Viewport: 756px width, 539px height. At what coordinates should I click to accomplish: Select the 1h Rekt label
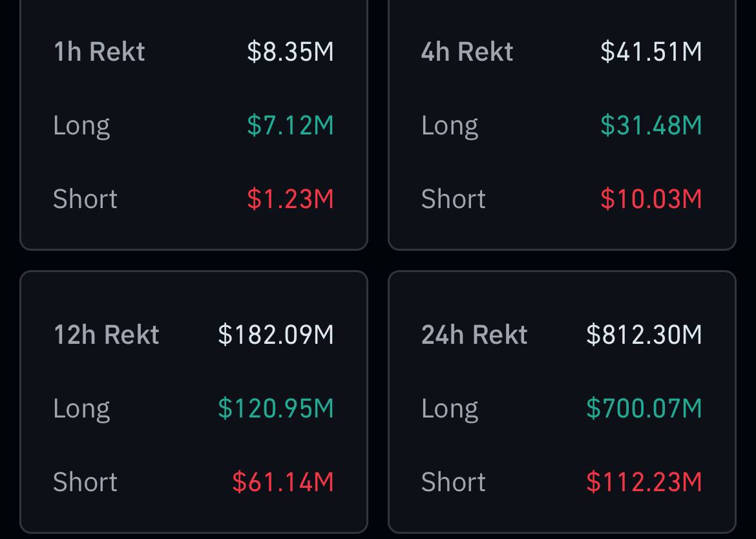point(100,52)
